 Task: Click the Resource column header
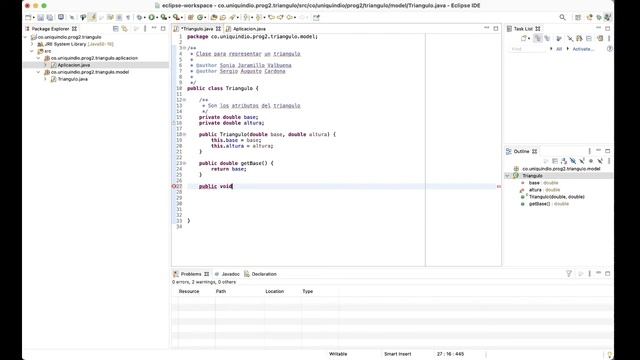click(189, 291)
